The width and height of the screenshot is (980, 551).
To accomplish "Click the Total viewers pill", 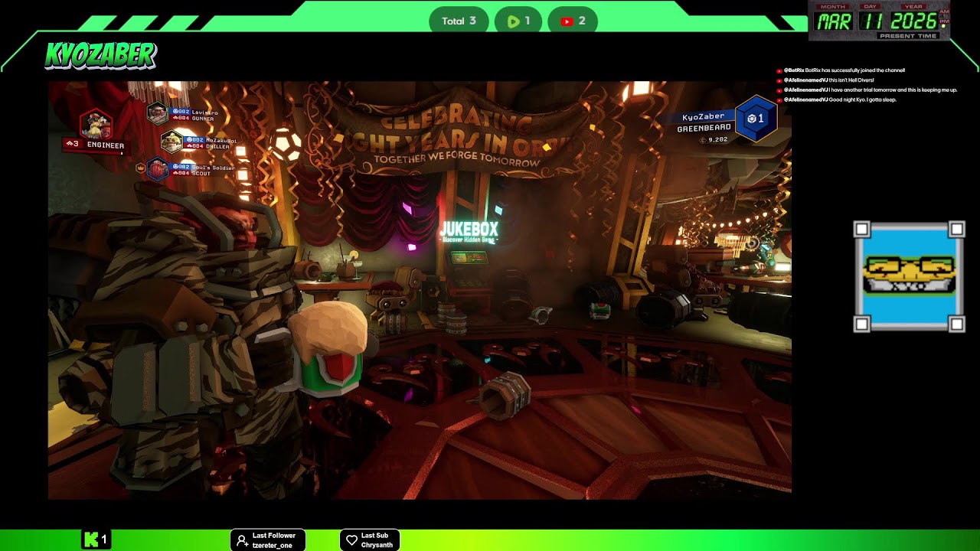I will (x=459, y=21).
